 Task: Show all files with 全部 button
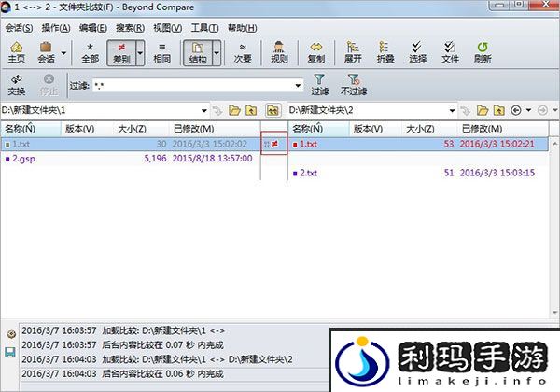coord(90,52)
